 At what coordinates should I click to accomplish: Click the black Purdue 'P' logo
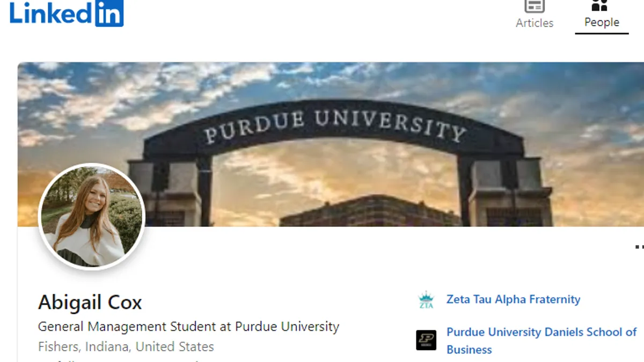tap(426, 340)
